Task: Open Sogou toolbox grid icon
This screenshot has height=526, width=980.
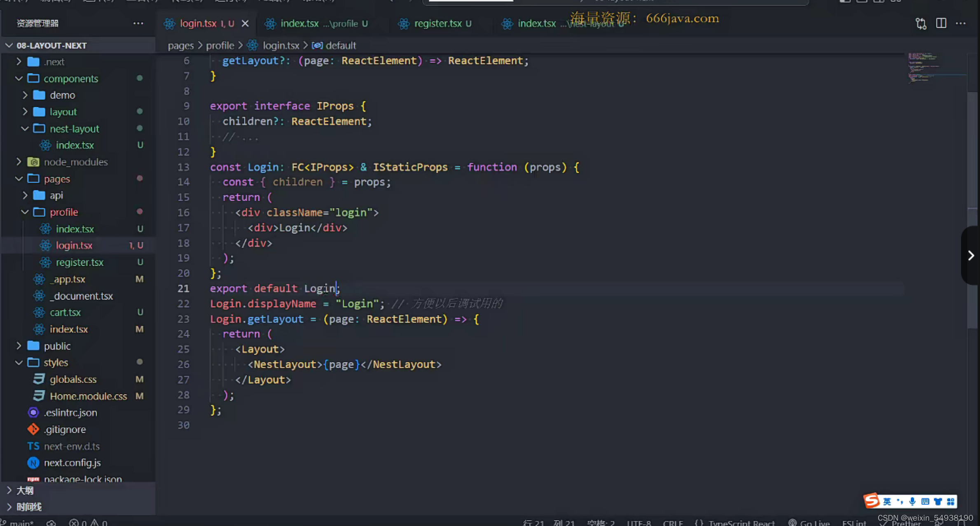Action: [x=950, y=501]
